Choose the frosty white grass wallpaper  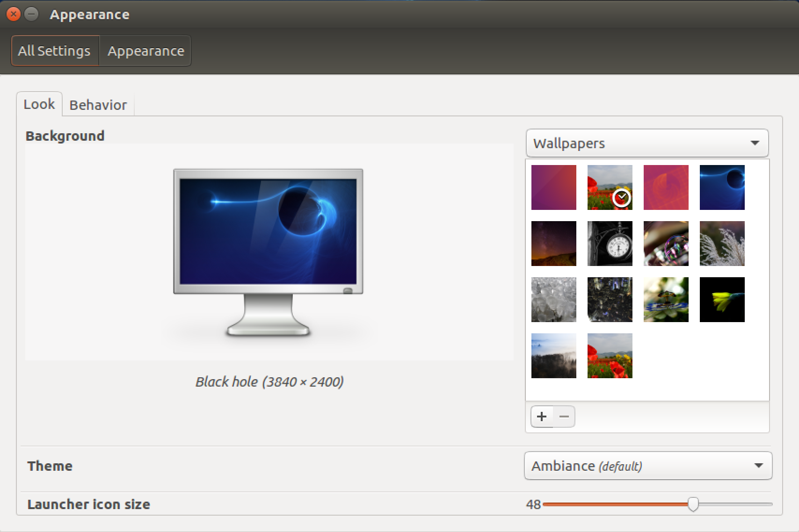pos(722,244)
